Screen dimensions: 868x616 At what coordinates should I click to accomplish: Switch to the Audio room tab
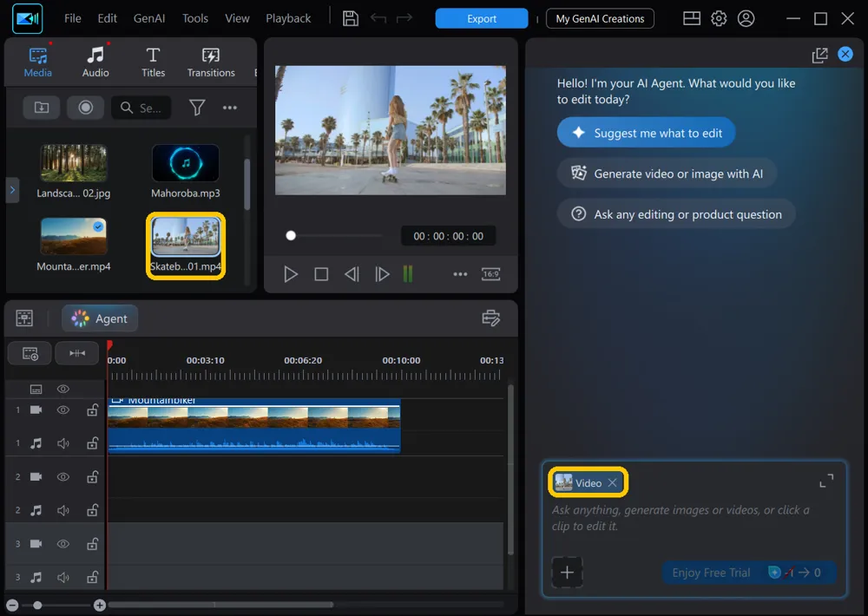[x=95, y=62]
